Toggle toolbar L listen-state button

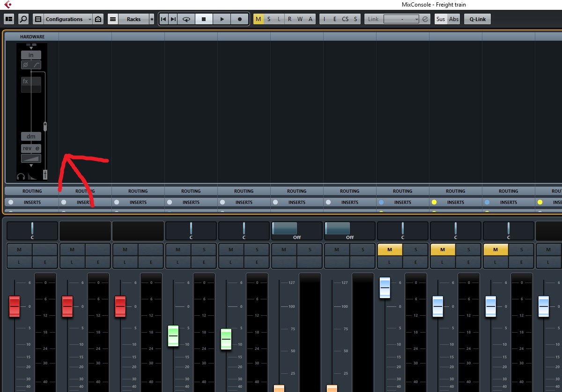279,19
